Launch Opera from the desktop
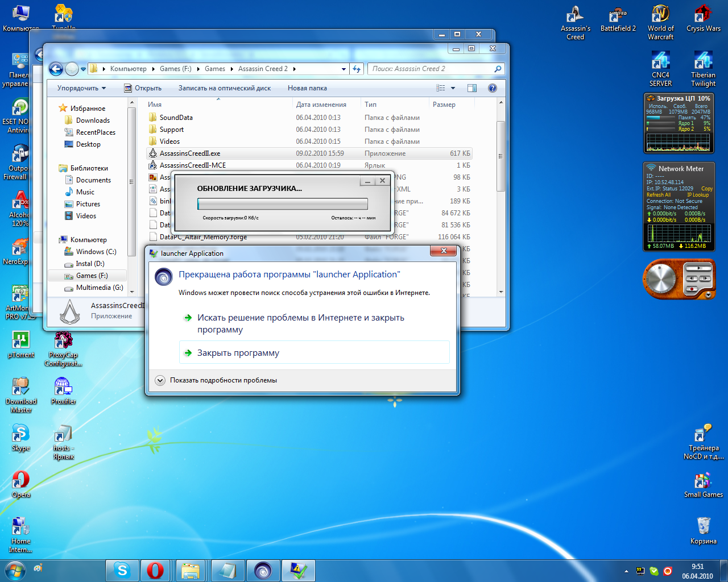This screenshot has height=582, width=728. [x=20, y=484]
